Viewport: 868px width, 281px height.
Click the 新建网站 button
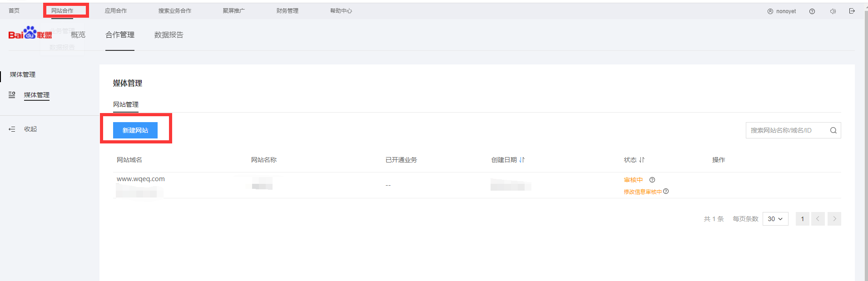[x=135, y=130]
